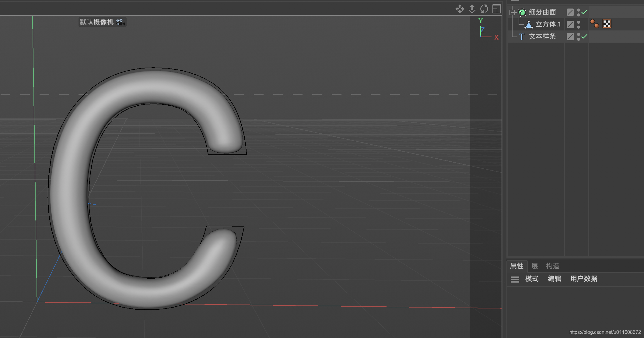Click the viewport rotate camera icon

[x=484, y=9]
